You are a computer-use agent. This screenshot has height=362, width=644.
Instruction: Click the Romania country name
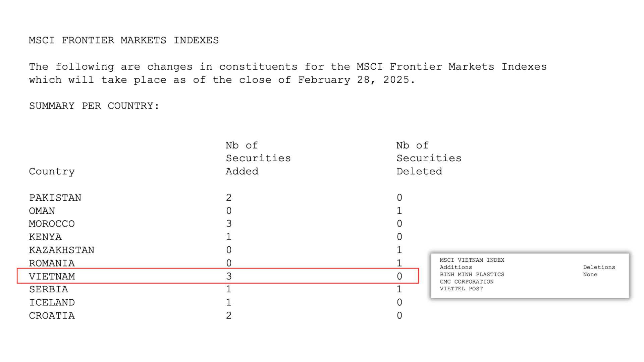click(52, 263)
